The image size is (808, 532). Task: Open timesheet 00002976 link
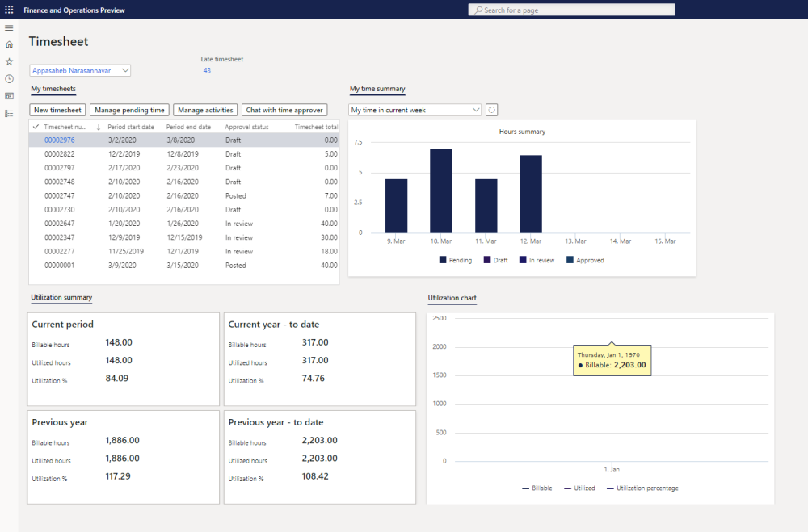[59, 140]
